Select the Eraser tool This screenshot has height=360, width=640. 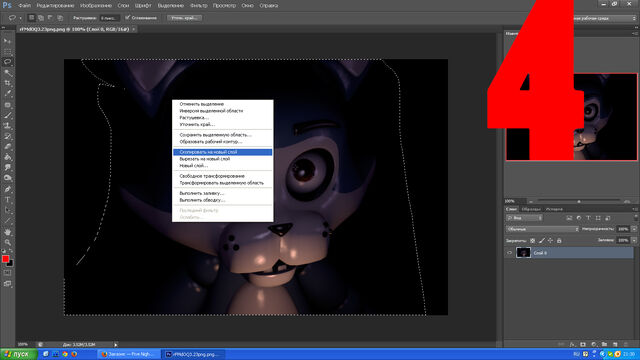click(x=7, y=147)
